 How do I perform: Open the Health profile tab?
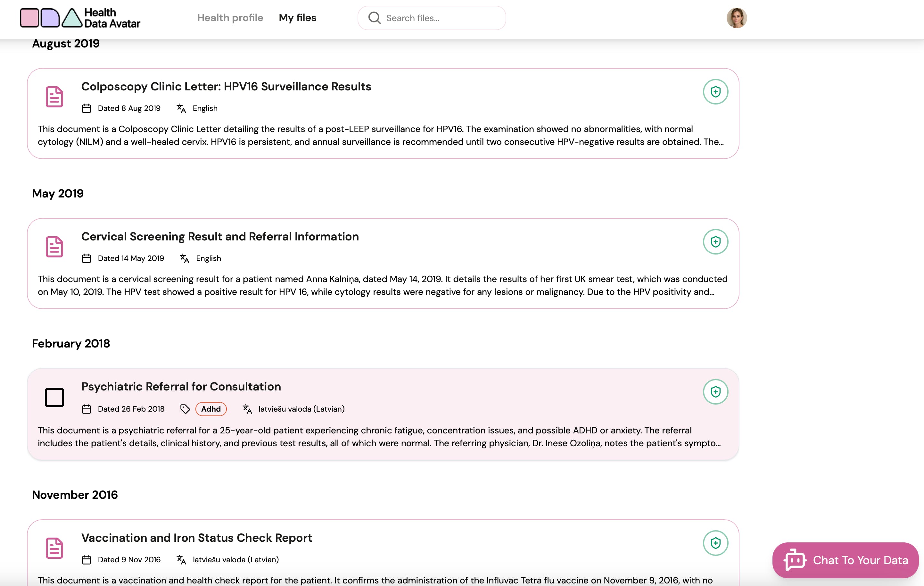tap(230, 18)
